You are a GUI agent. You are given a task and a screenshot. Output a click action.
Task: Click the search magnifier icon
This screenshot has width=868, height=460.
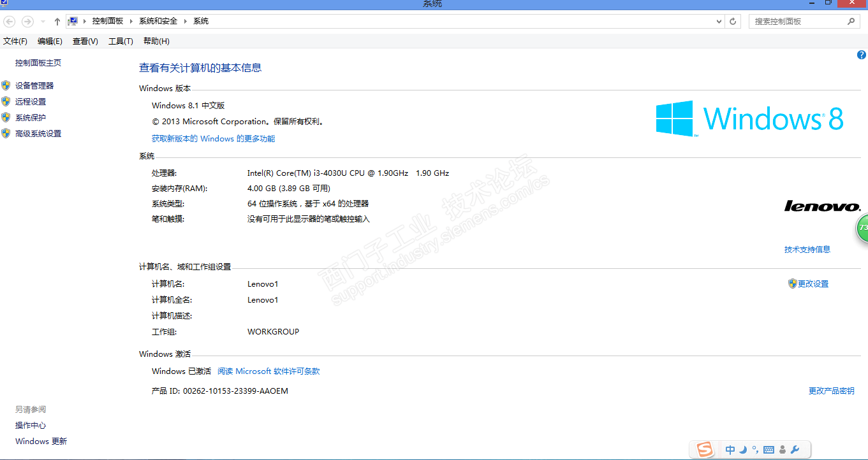click(x=851, y=21)
